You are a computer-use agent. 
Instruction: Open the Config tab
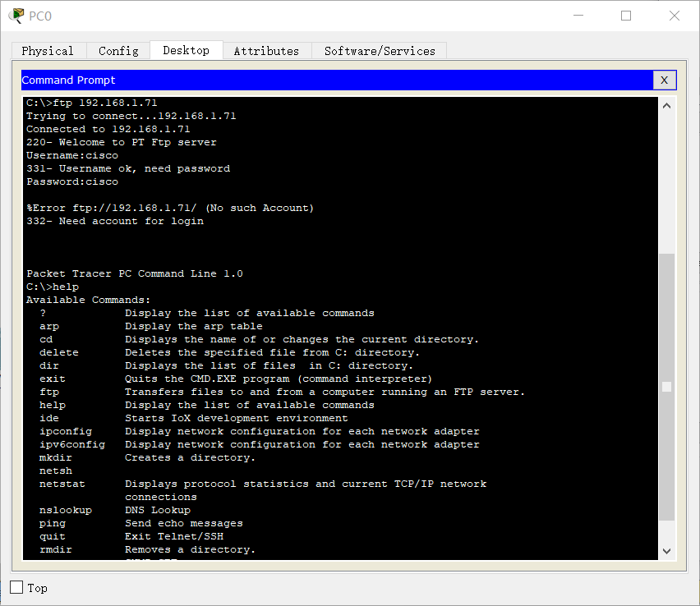(x=118, y=51)
